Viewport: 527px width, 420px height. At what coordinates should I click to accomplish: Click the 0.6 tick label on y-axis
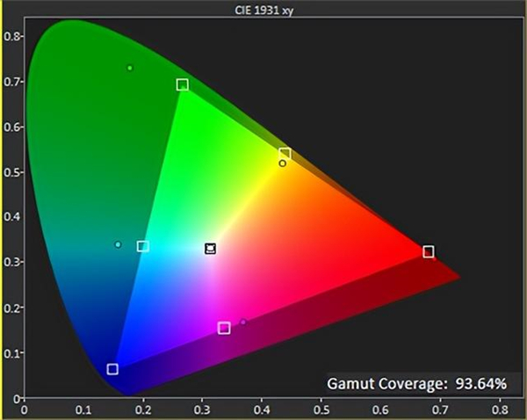(11, 126)
